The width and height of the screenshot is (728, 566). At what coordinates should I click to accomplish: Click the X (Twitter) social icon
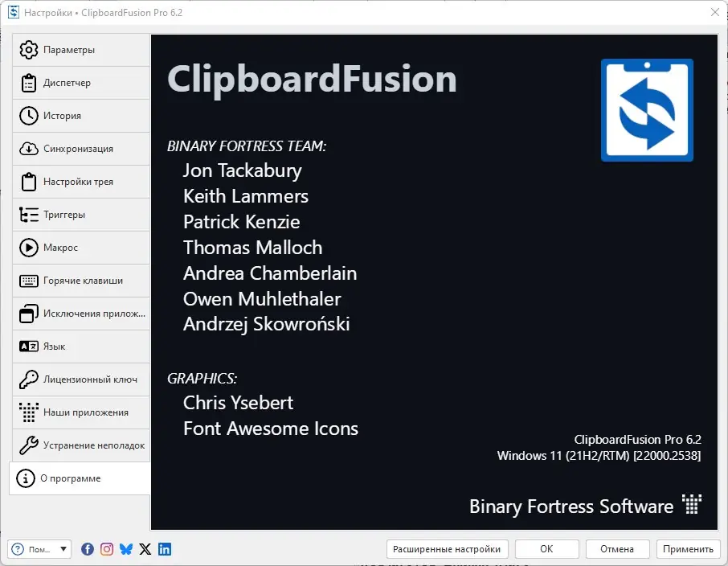pyautogui.click(x=145, y=549)
